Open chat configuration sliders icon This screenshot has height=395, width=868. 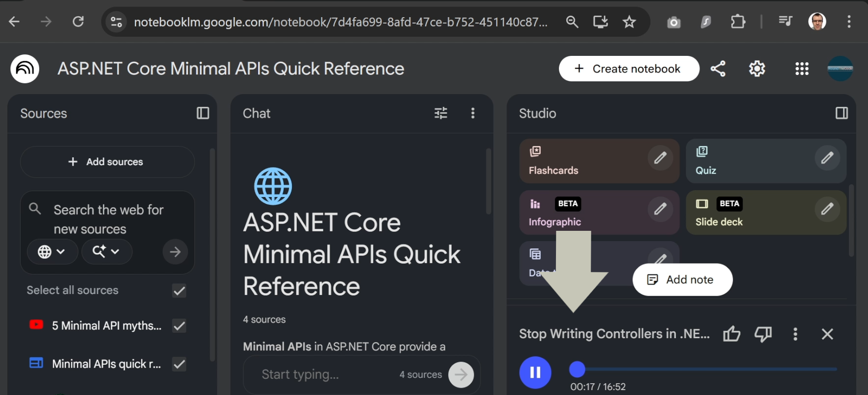pos(441,113)
